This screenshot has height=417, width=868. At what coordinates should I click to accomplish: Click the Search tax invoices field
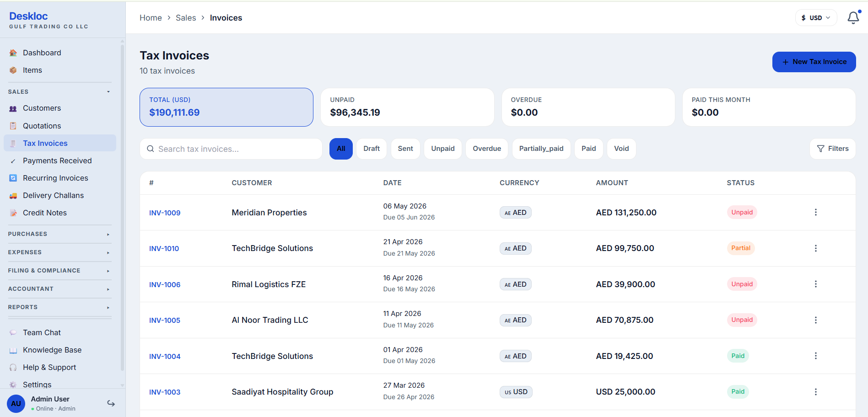click(x=231, y=149)
